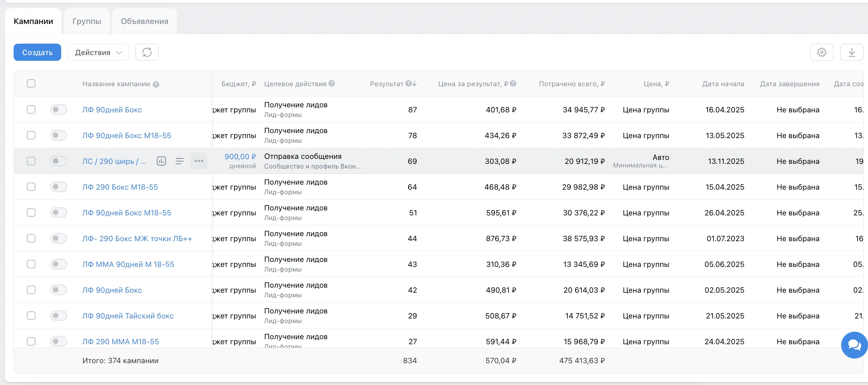Sort by the Результат column arrow
Image resolution: width=868 pixels, height=385 pixels.
click(x=415, y=83)
